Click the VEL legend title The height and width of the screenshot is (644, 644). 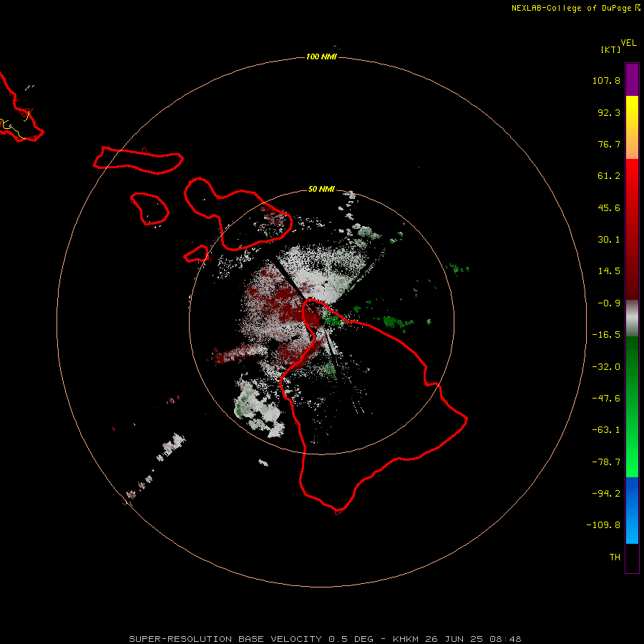[x=628, y=43]
